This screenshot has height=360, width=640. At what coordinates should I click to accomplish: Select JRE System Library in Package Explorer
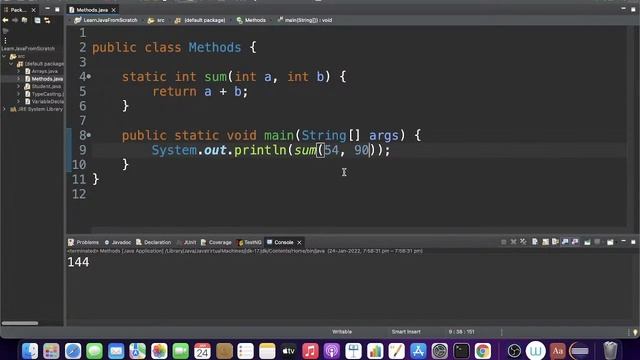point(36,109)
